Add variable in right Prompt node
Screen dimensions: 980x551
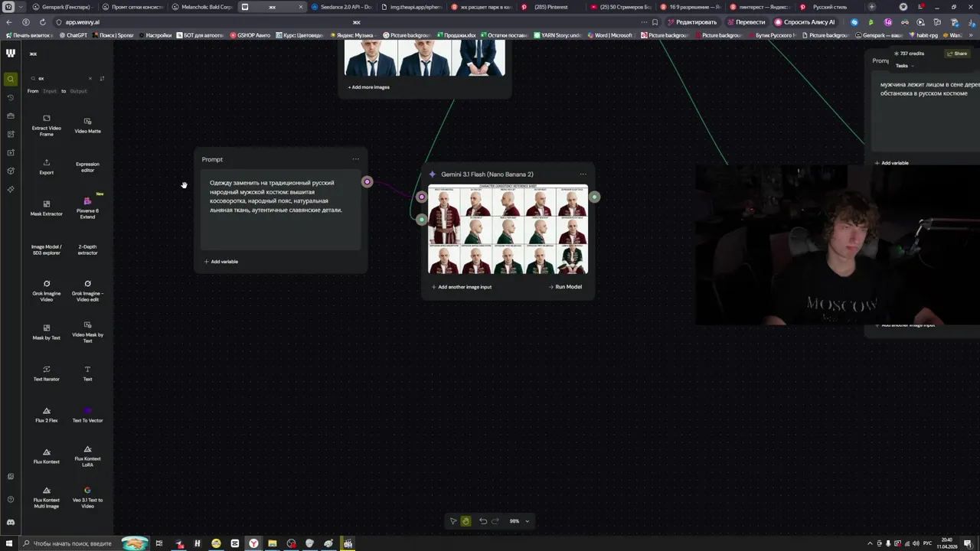891,163
